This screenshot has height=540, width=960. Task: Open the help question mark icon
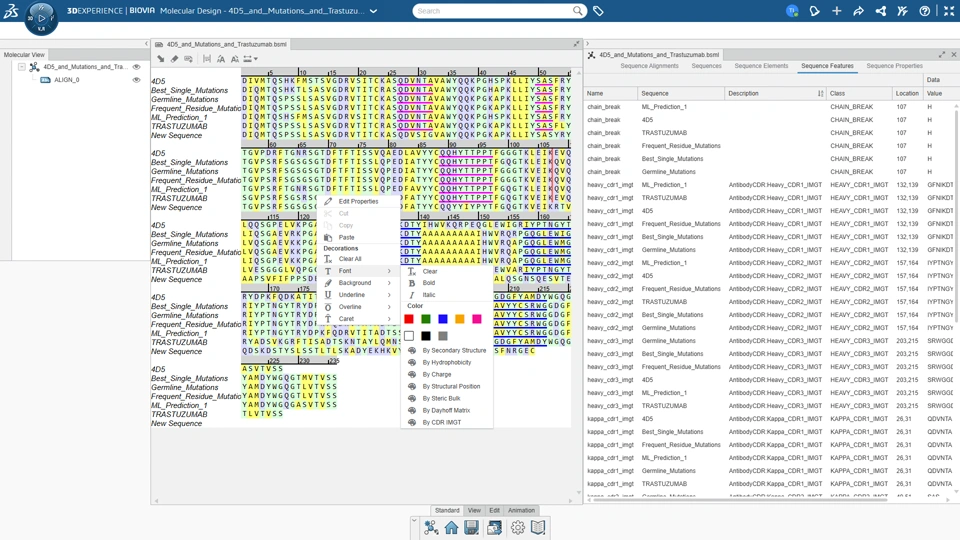(924, 10)
